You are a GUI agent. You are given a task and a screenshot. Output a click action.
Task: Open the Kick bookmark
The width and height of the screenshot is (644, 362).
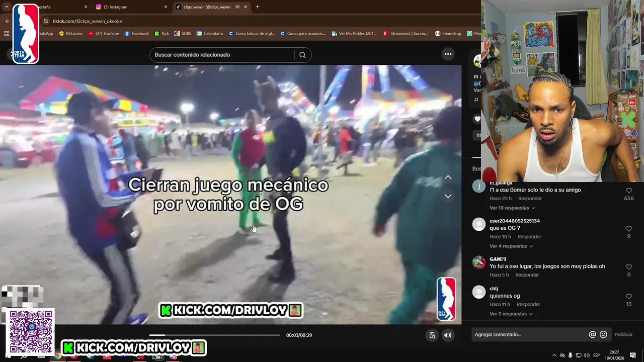(x=162, y=34)
